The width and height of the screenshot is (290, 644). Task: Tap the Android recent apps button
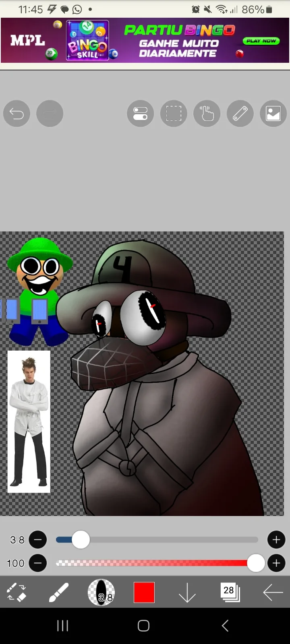62,626
